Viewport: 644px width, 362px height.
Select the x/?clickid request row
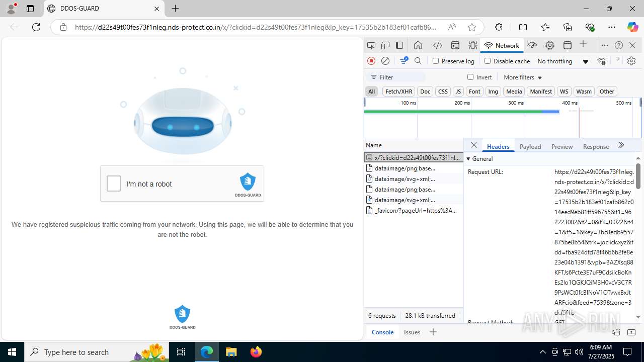(414, 157)
